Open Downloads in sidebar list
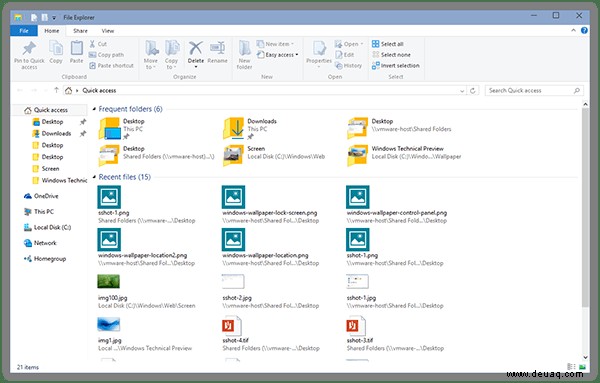Viewport: 600px width, 383px height. pyautogui.click(x=52, y=134)
